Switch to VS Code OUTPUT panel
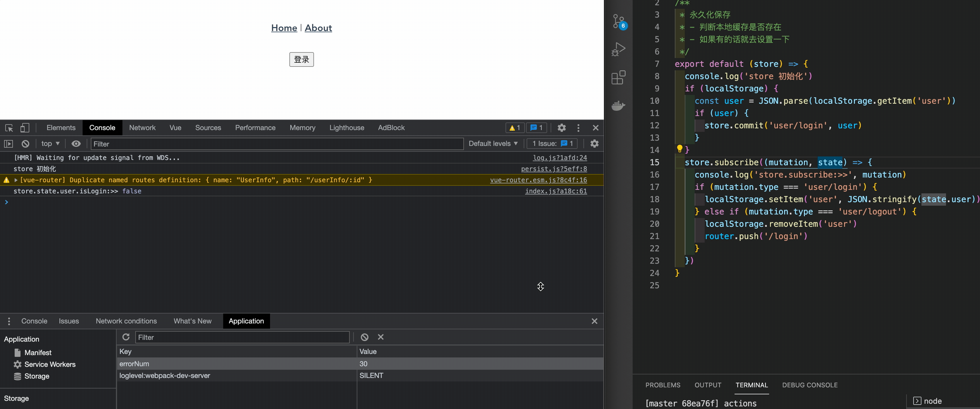Image resolution: width=980 pixels, height=409 pixels. tap(708, 385)
